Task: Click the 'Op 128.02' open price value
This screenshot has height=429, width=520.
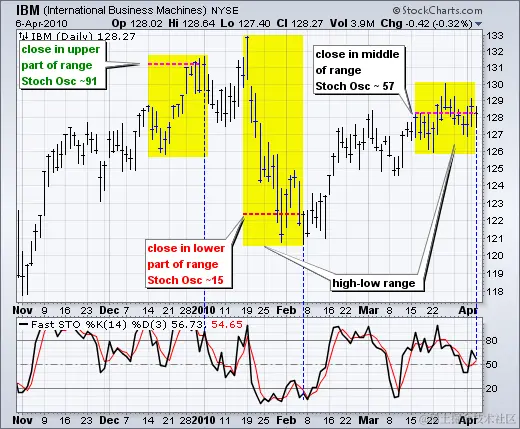Action: (x=137, y=24)
